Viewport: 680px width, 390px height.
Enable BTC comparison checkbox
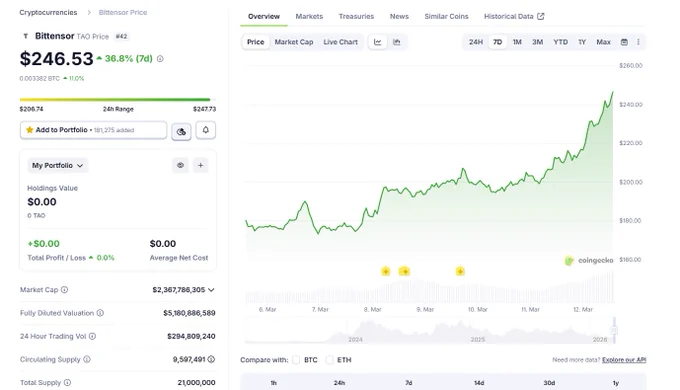[296, 360]
